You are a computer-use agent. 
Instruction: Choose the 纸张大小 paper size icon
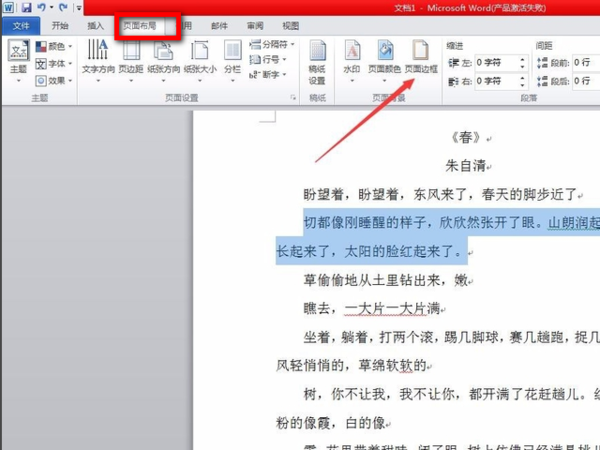tap(200, 61)
